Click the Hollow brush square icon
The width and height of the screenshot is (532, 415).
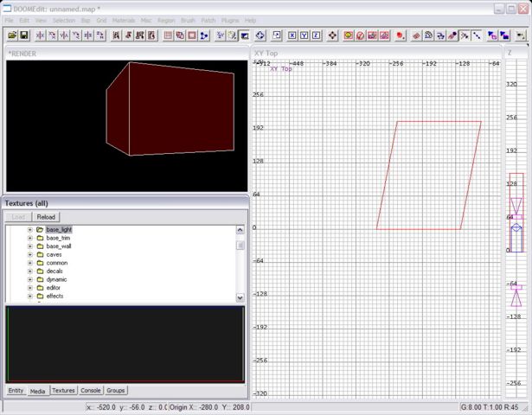[192, 35]
